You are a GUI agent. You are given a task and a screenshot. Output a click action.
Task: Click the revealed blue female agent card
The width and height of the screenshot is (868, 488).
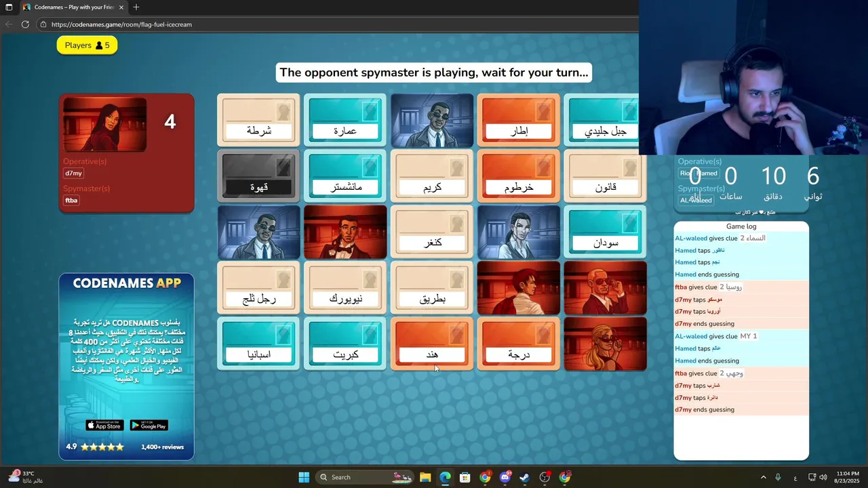pyautogui.click(x=519, y=232)
